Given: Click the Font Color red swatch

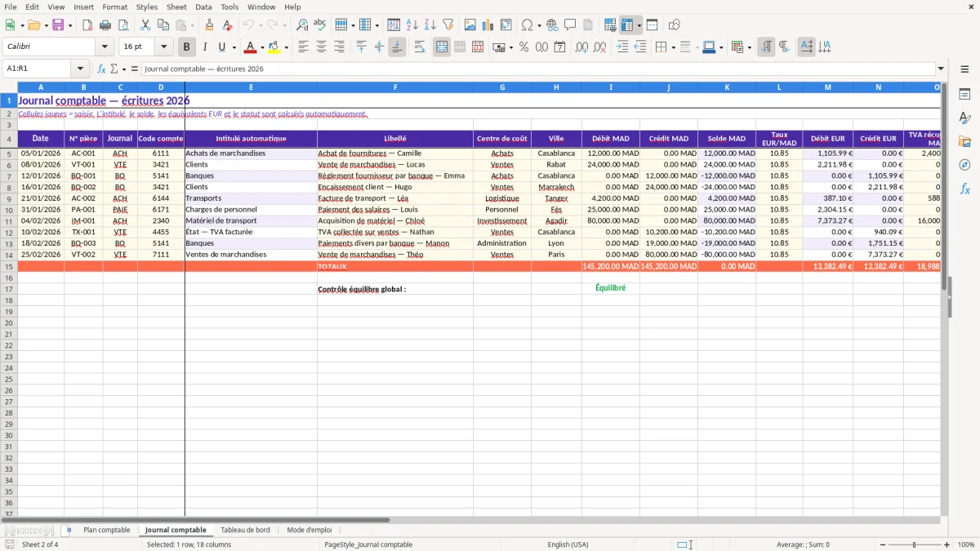Looking at the screenshot, I should 251,47.
